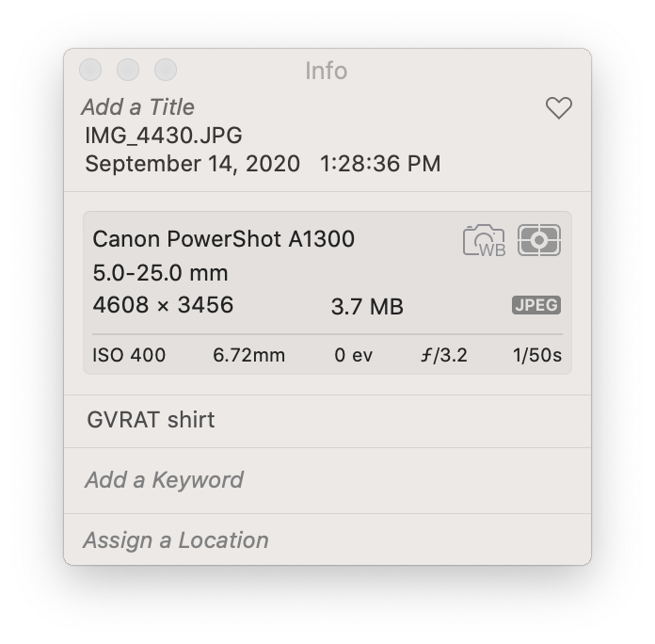Toggle the favorite heart icon
This screenshot has height=644, width=655.
[x=559, y=108]
